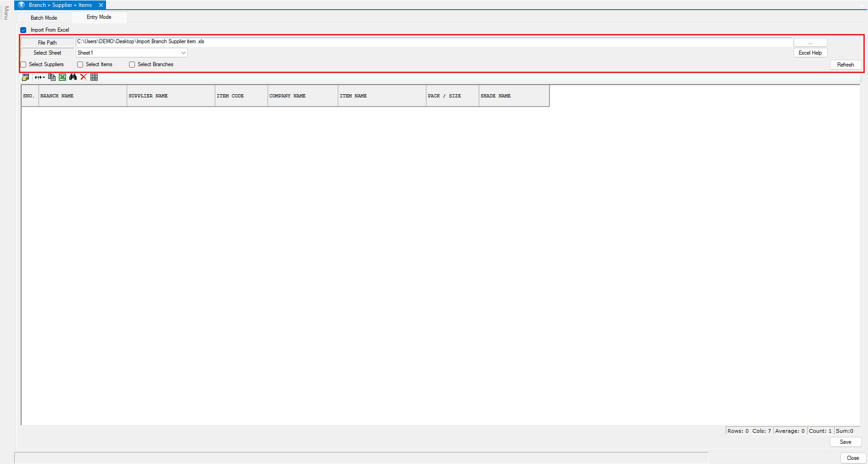Viewport: 868px width, 464px height.
Task: Switch to the Batch Mode tab
Action: [44, 18]
